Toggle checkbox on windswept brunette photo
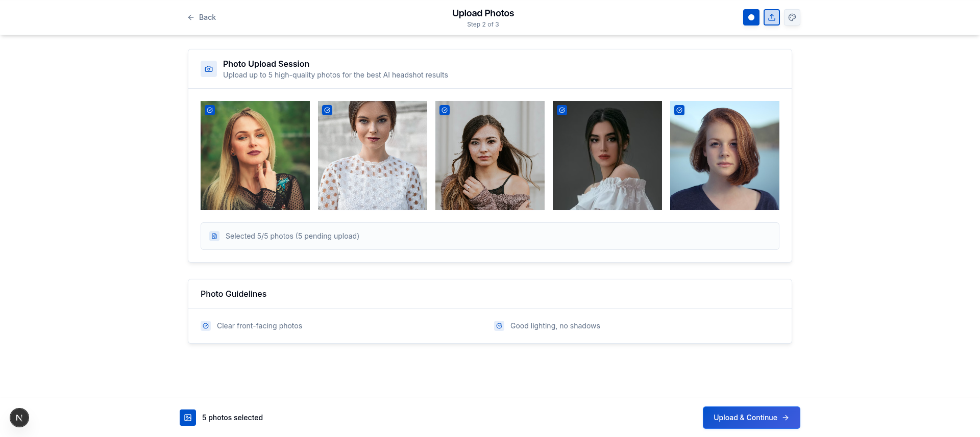 click(x=445, y=110)
